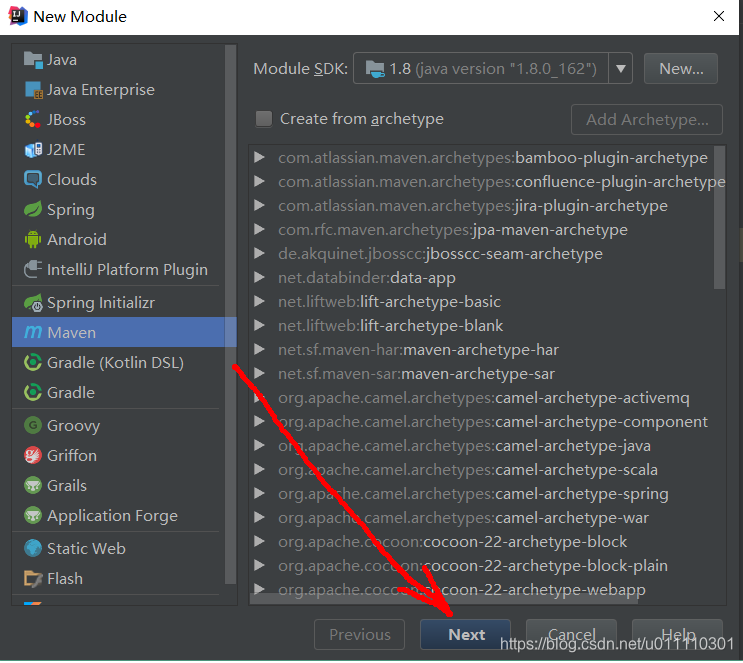Select the Spring module type label

[71, 210]
